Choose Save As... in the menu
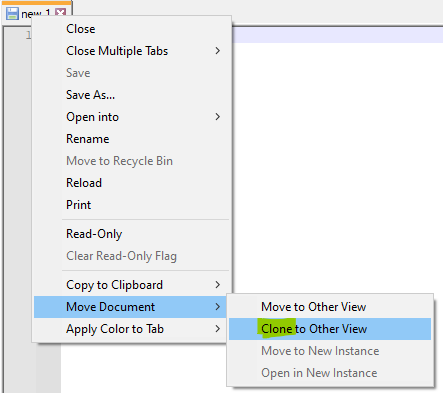Screen dimensions: 443x393 tap(132, 95)
